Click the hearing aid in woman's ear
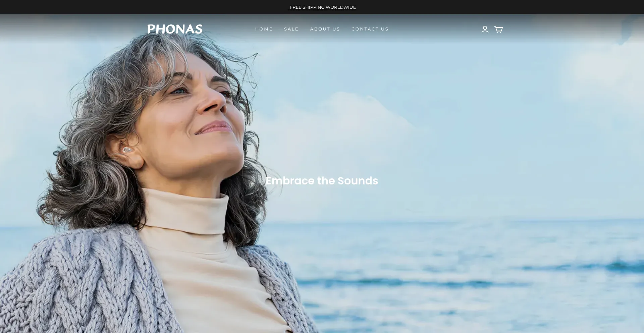The width and height of the screenshot is (644, 333). [127, 150]
